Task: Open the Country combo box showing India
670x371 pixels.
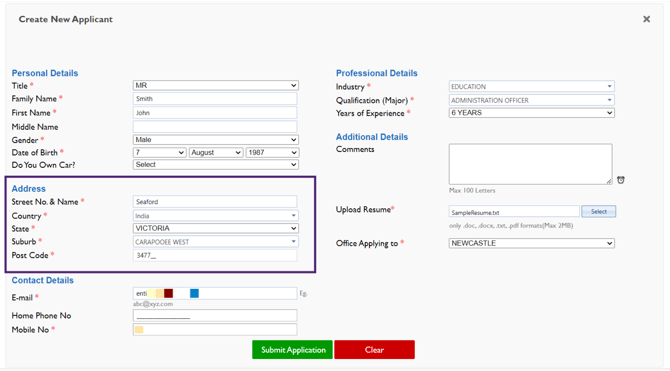Action: tap(215, 216)
